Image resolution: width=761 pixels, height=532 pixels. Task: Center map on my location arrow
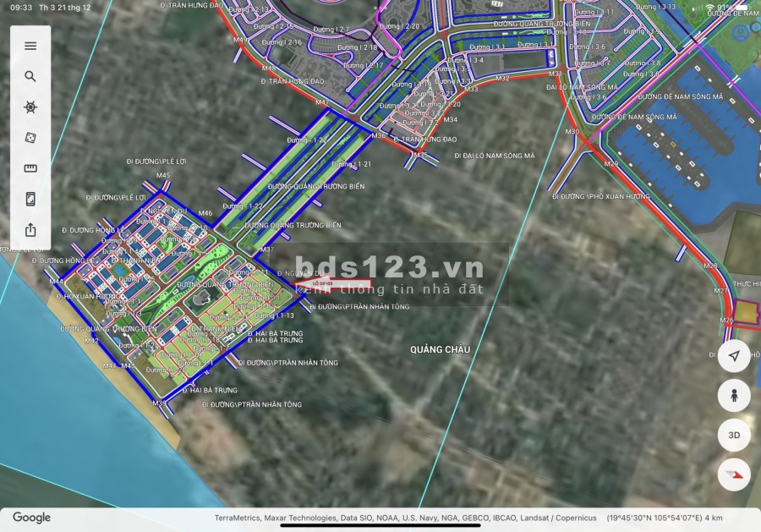(734, 355)
